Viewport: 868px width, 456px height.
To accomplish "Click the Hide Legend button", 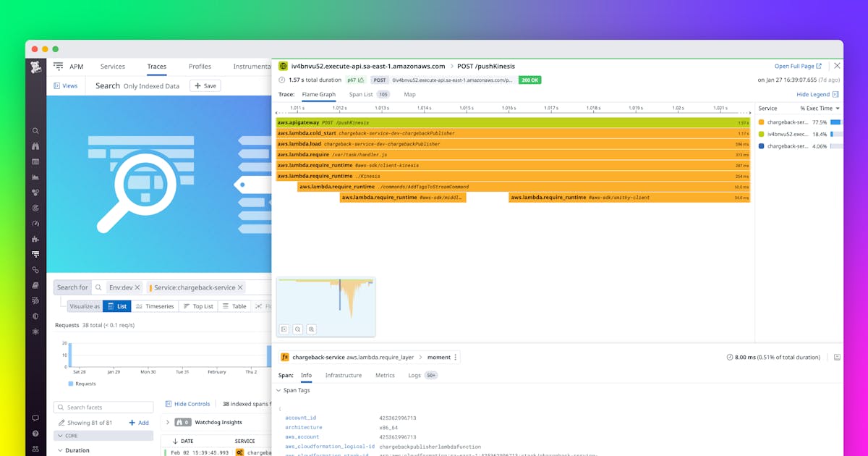I will click(817, 94).
